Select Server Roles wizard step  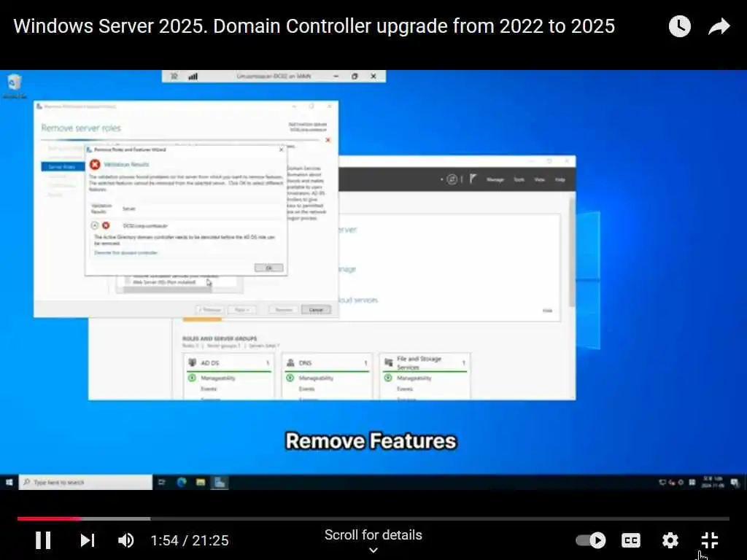coord(63,167)
